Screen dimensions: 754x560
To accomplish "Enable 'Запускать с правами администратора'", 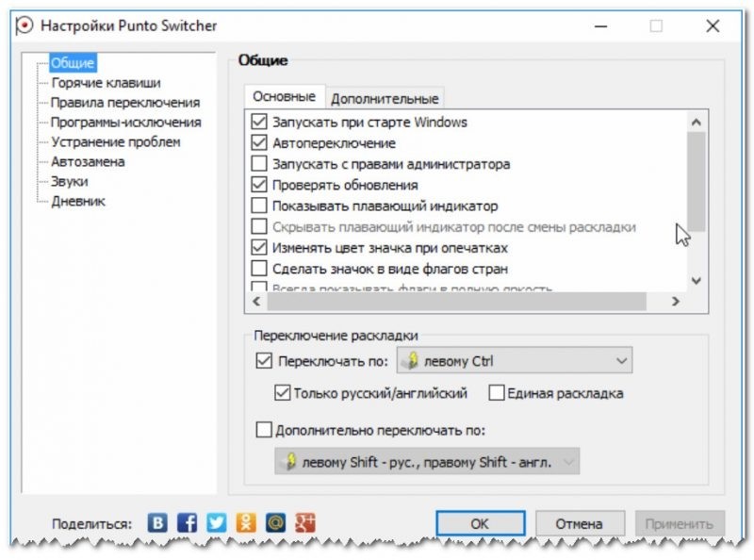I will [x=259, y=164].
